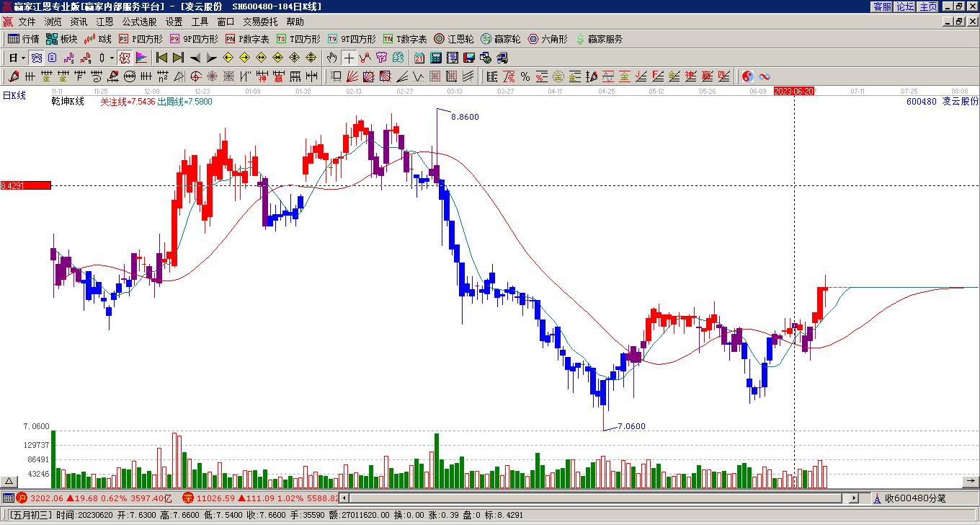This screenshot has height=525, width=980.
Task: Open the 9P四方形 tool
Action: point(195,39)
